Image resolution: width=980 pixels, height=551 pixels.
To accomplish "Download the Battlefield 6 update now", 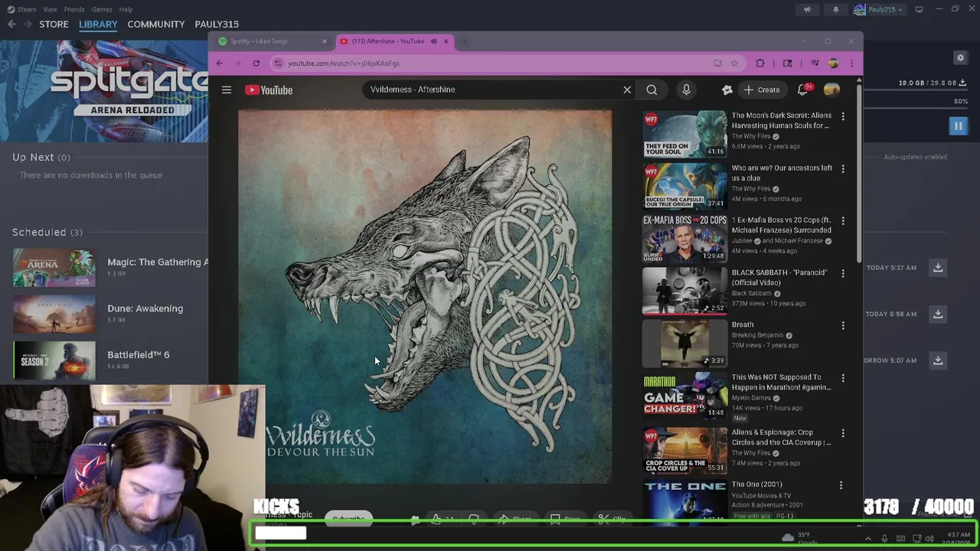I will (938, 360).
